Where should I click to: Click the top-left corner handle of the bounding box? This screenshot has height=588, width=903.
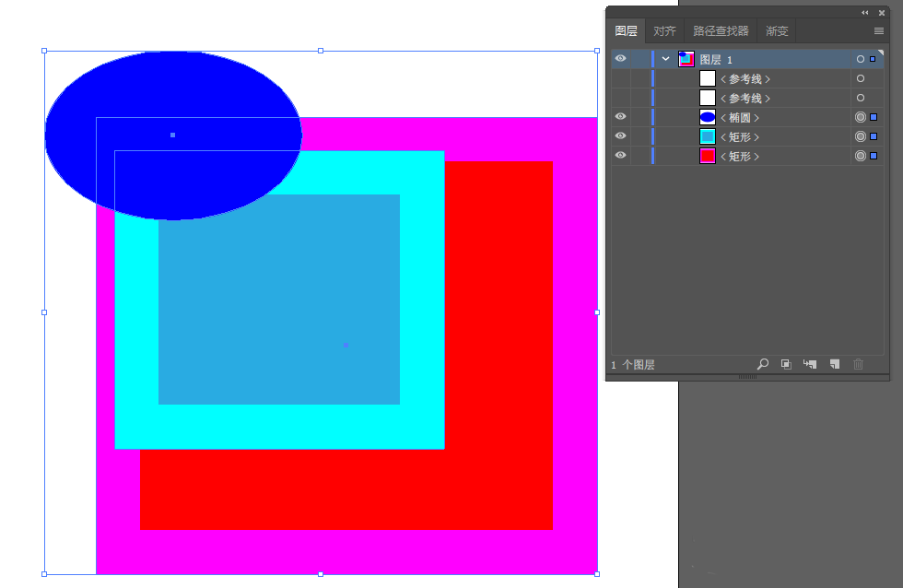click(44, 51)
